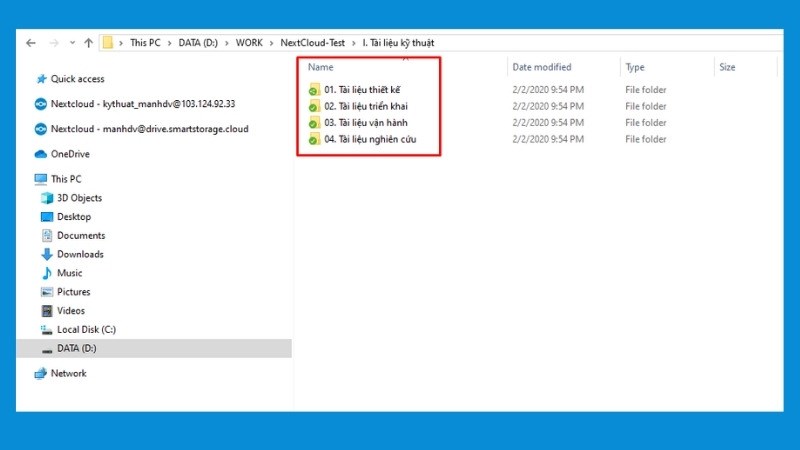This screenshot has width=800, height=450.
Task: Select folder '02. Tài liệu triển khai'
Action: 366,106
